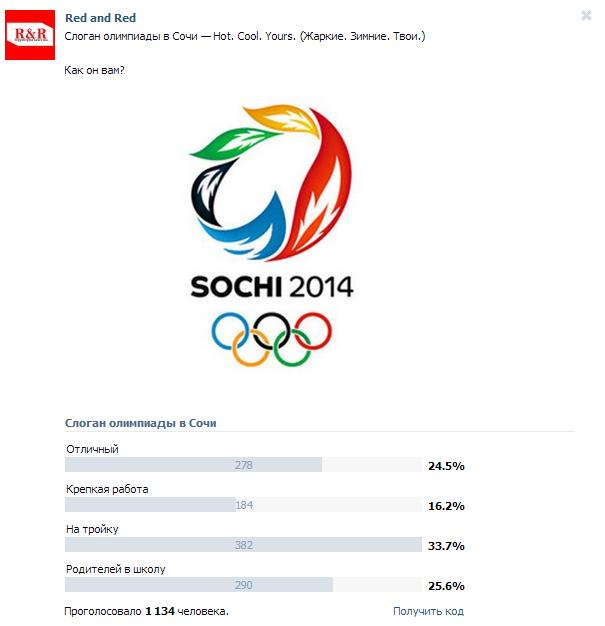Click the 33.7% percentage label
The image size is (605, 626).
click(x=446, y=546)
